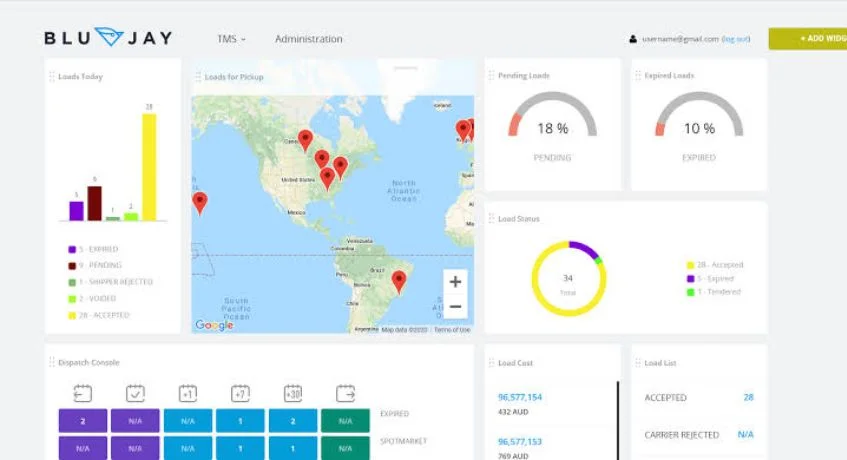Viewport: 847px width, 460px height.
Task: Click the yellow Accepted legend swatch in Loads Today
Action: [72, 315]
